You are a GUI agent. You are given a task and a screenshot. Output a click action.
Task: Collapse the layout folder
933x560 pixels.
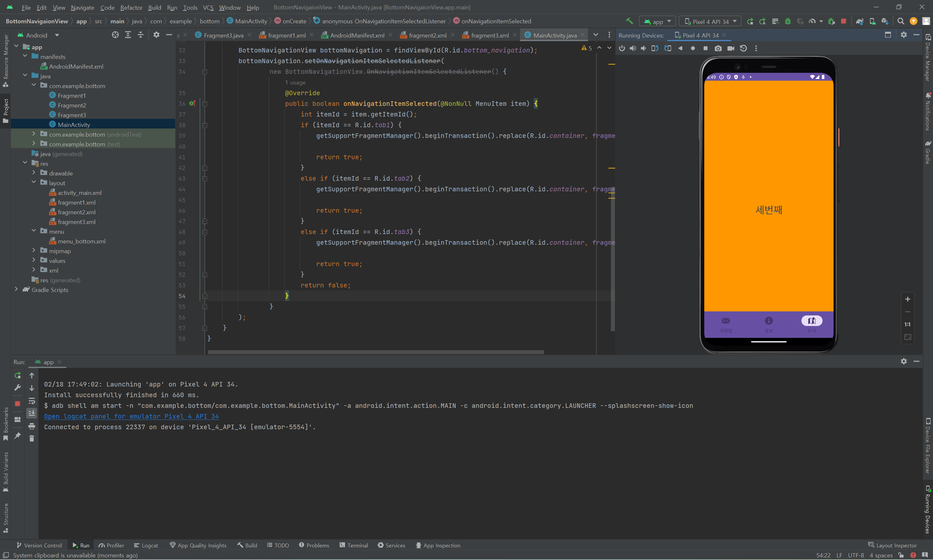pyautogui.click(x=34, y=183)
